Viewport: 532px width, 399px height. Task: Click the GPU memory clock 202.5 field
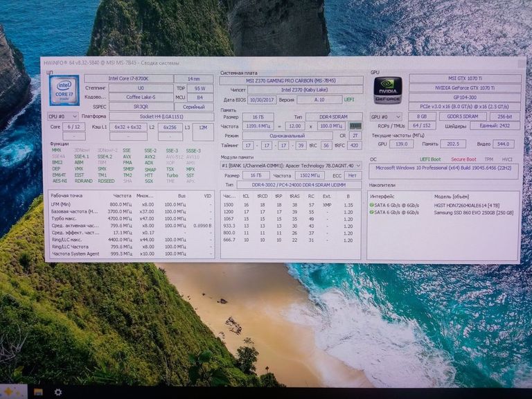[453, 144]
